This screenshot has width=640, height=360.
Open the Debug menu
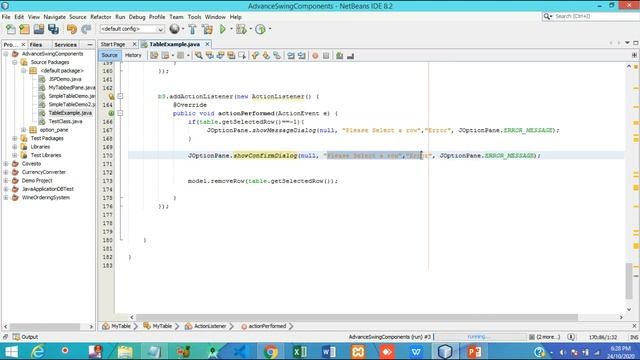click(137, 17)
